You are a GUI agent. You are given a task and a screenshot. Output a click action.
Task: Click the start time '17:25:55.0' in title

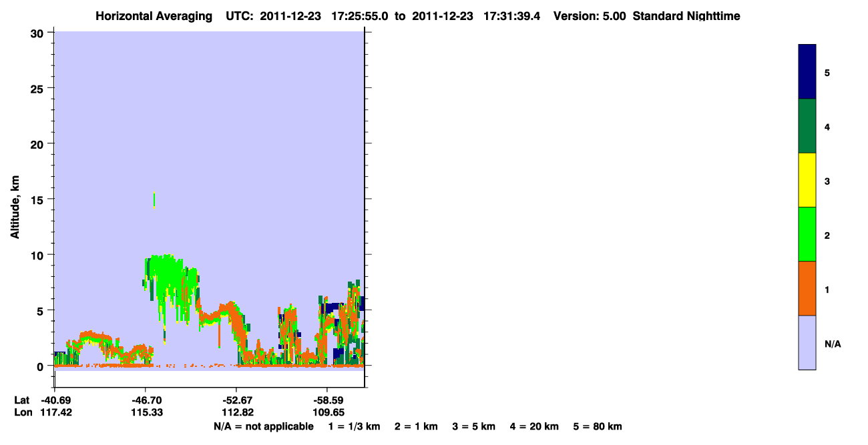pyautogui.click(x=361, y=16)
